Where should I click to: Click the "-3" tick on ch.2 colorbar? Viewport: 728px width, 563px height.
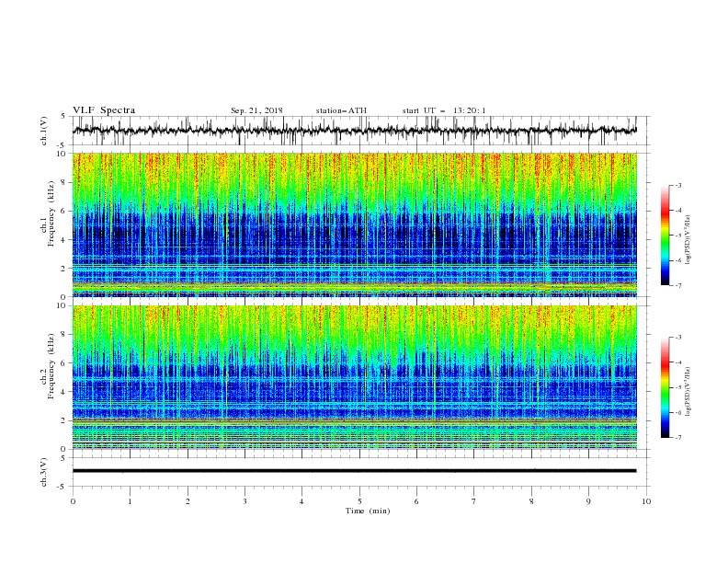pyautogui.click(x=678, y=338)
